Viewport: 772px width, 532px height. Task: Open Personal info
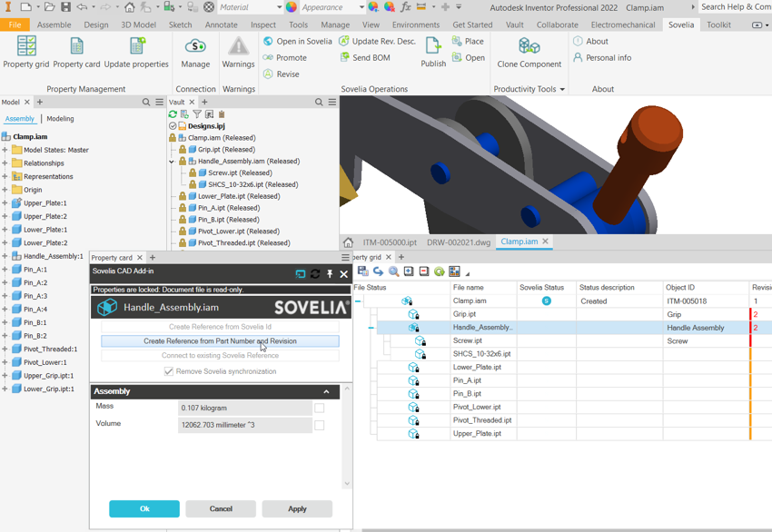pyautogui.click(x=602, y=57)
